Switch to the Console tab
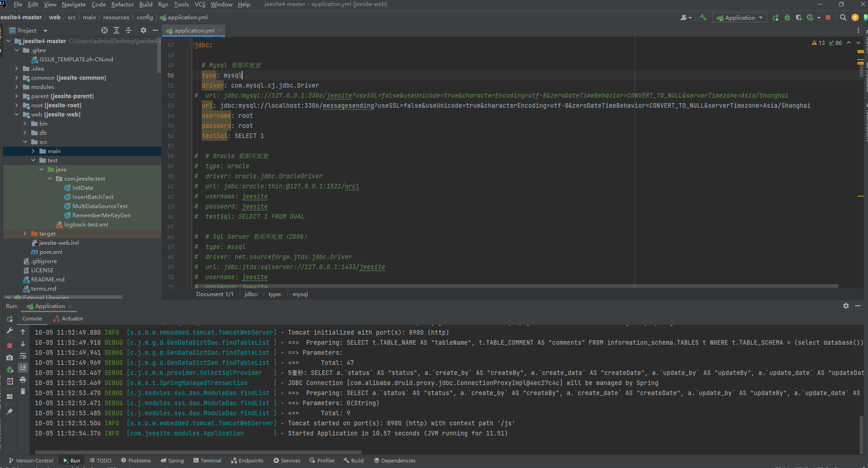Screen dimensions: 868x468 (32, 319)
